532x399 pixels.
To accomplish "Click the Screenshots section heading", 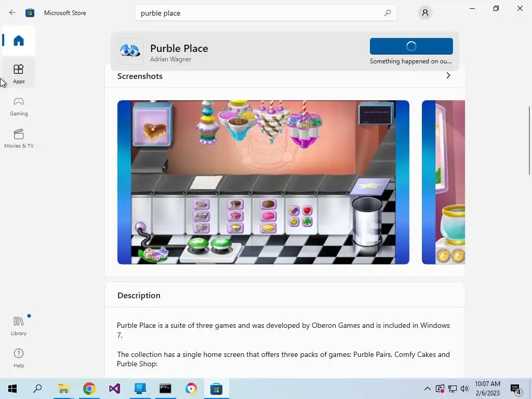I will (x=140, y=76).
